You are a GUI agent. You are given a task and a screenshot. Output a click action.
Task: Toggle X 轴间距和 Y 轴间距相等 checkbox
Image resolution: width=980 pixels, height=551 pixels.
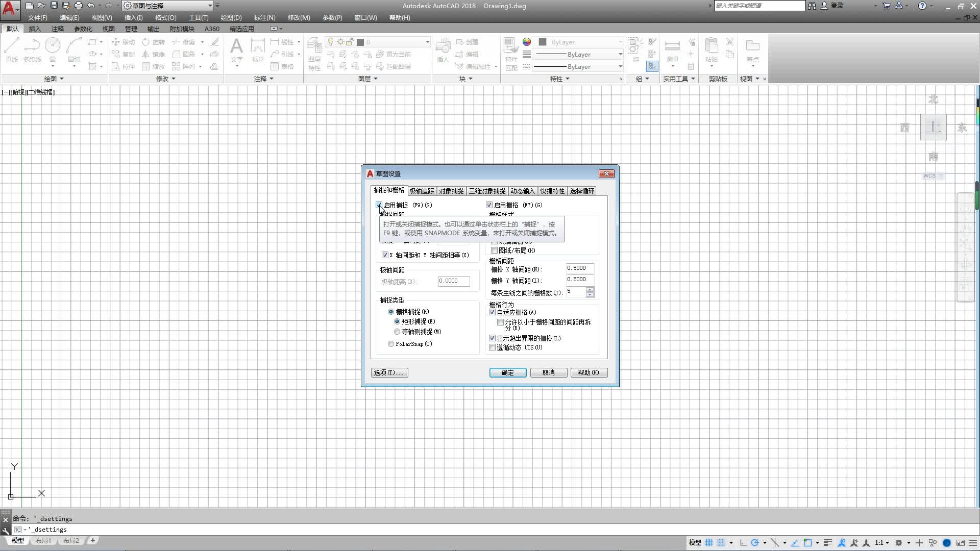coord(385,255)
